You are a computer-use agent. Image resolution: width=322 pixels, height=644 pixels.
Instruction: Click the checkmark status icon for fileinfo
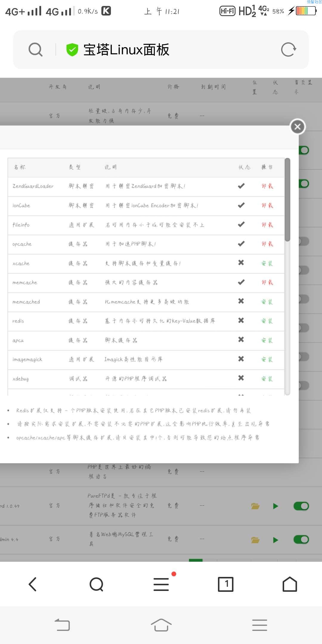click(241, 225)
